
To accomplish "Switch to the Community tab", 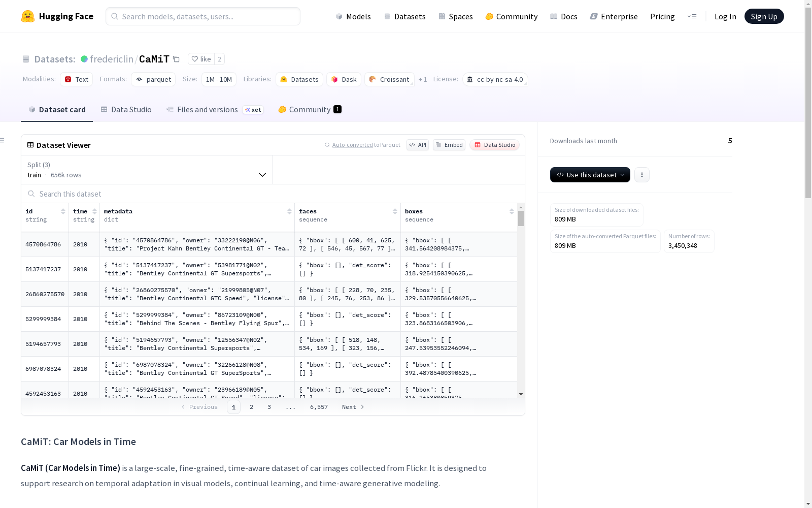I will pyautogui.click(x=310, y=110).
